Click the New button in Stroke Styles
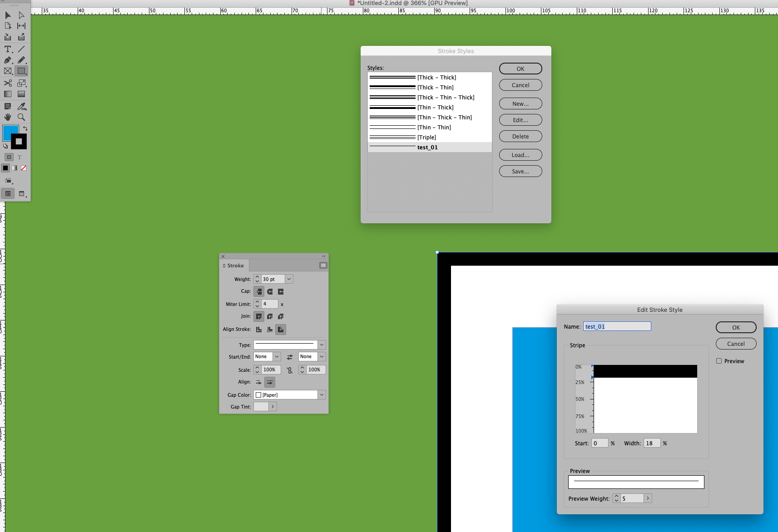This screenshot has height=532, width=778. tap(520, 103)
